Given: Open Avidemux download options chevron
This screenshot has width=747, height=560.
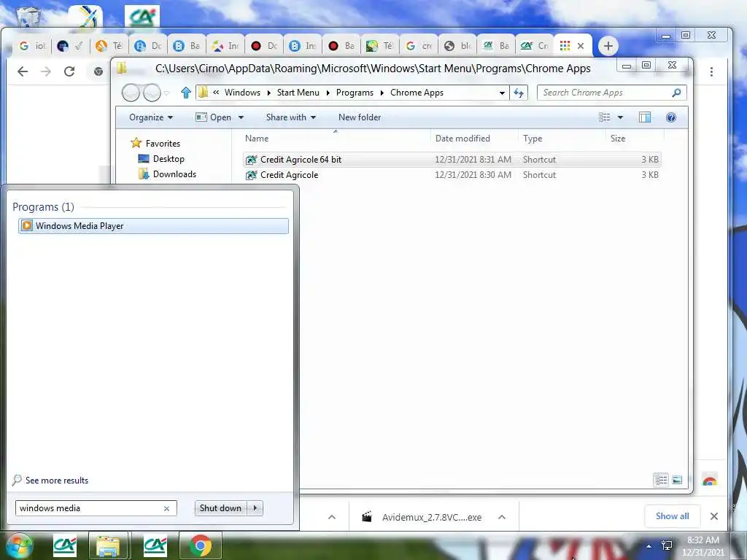Looking at the screenshot, I should [502, 517].
